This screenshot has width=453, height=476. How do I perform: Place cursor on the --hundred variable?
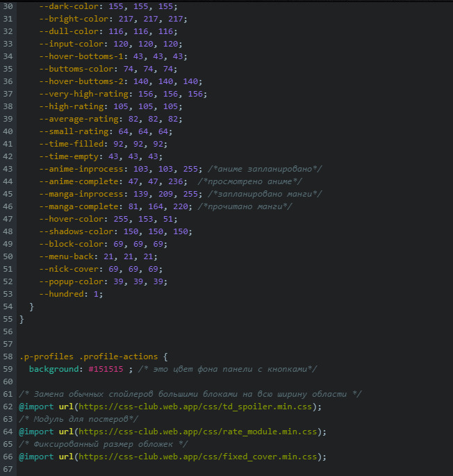(x=64, y=294)
